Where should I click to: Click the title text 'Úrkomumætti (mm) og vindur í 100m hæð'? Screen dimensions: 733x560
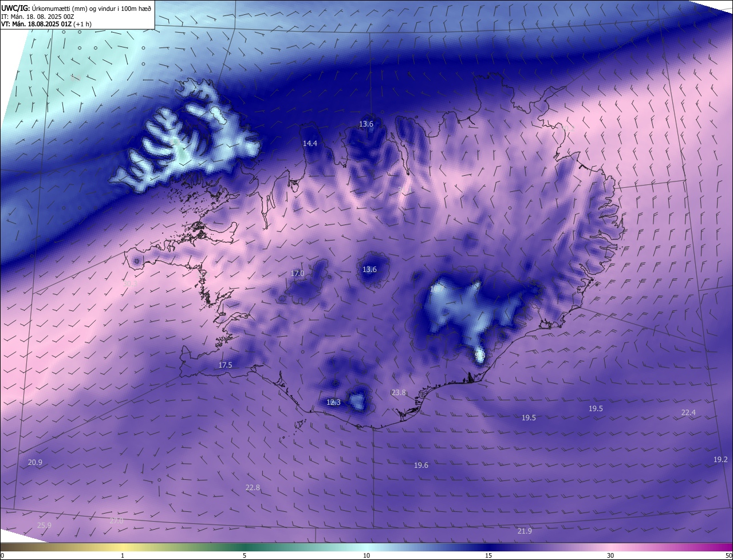pos(92,7)
